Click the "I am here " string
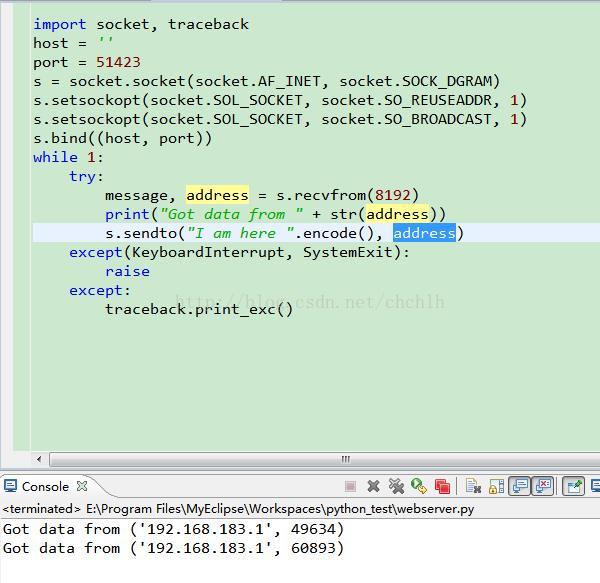This screenshot has height=583, width=600. [240, 233]
